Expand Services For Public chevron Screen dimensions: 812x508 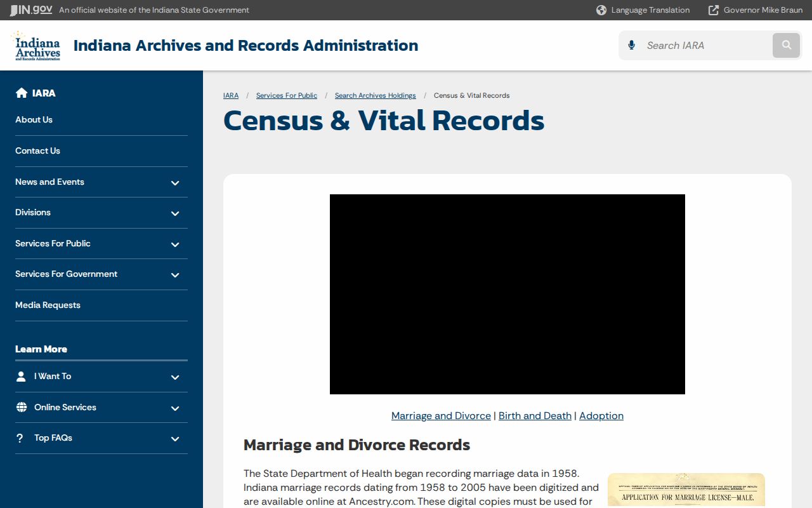[175, 244]
